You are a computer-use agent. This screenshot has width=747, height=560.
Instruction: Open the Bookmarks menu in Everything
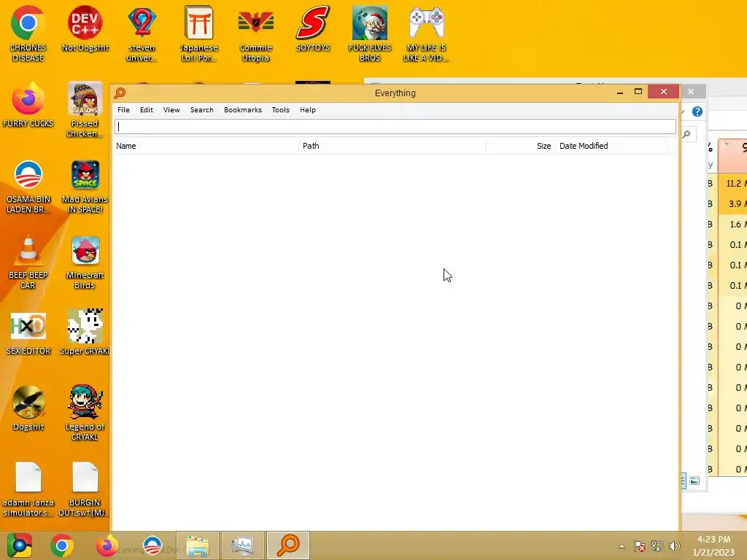tap(242, 110)
